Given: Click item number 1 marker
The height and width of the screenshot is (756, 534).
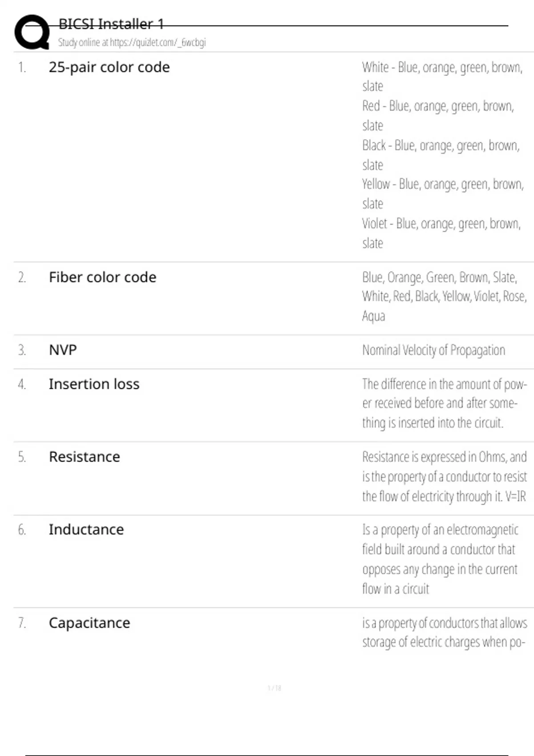Looking at the screenshot, I should (22, 68).
